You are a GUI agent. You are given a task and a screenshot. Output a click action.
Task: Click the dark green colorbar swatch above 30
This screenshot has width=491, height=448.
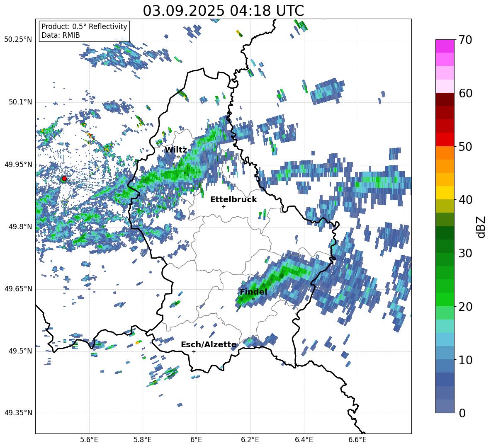[x=445, y=246]
